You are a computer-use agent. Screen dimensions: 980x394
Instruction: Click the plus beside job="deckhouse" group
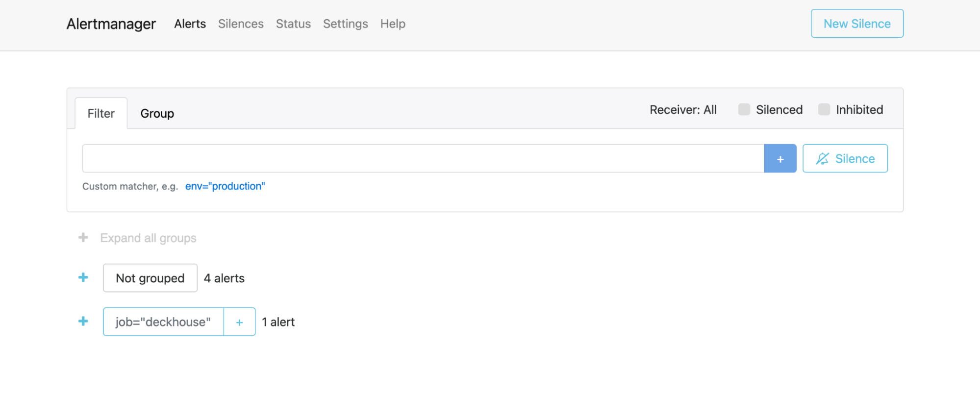(x=83, y=321)
